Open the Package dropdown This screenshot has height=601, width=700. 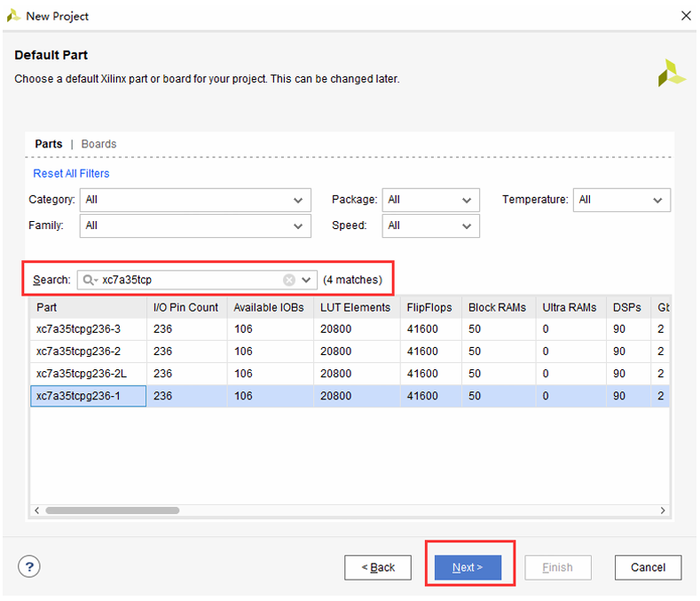pos(431,200)
